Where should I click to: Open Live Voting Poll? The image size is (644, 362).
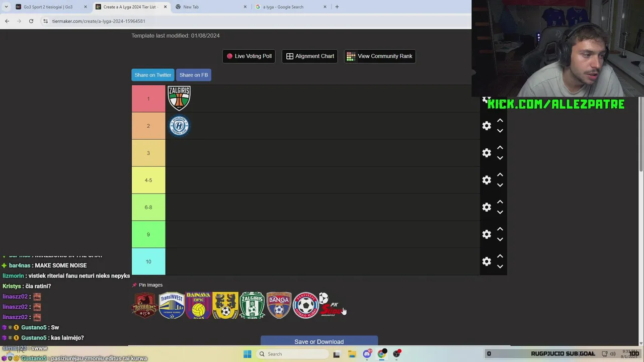click(249, 56)
